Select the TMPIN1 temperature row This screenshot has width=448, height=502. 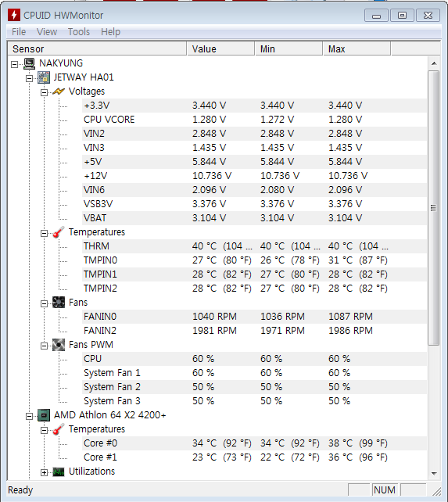[255, 274]
